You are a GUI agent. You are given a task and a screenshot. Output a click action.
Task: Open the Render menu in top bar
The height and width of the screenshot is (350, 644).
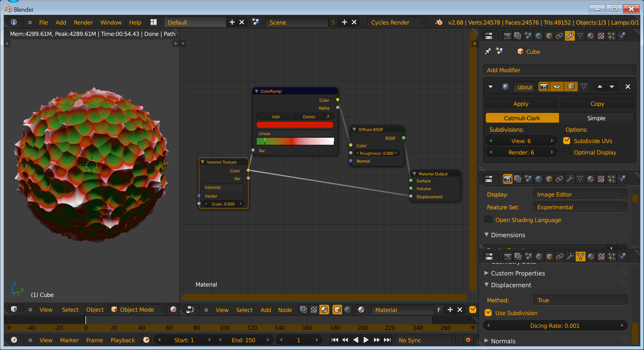(x=83, y=22)
